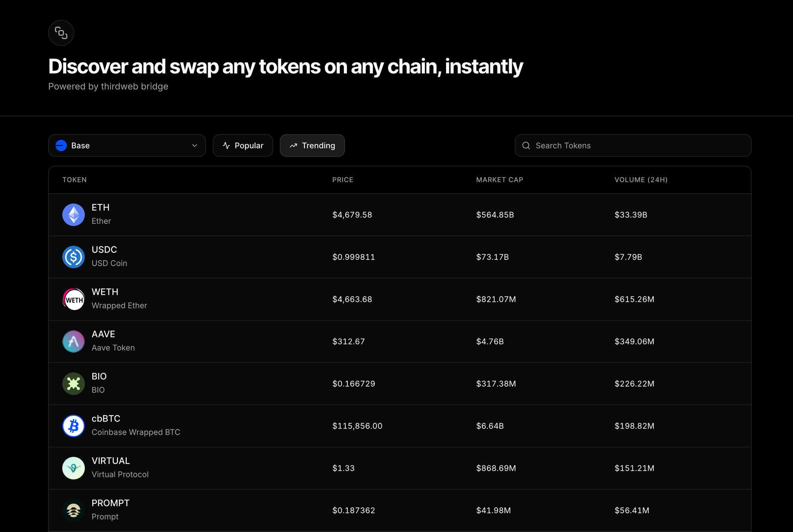Open the Wrapped Ether row
The width and height of the screenshot is (793, 532).
[x=396, y=299]
